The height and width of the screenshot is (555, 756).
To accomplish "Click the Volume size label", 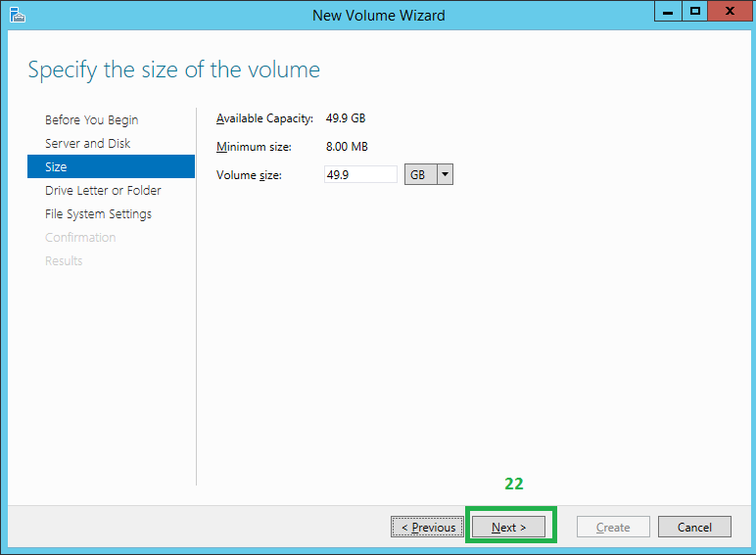I will 249,175.
